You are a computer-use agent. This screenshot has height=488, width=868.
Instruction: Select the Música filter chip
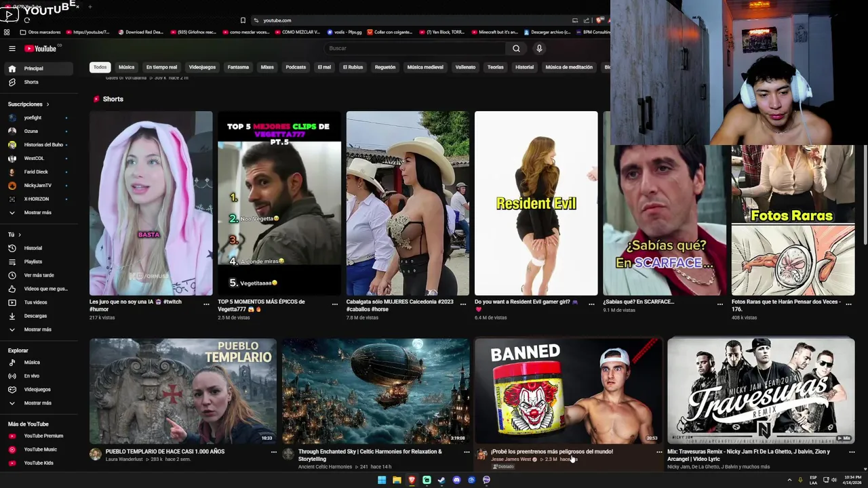pos(126,67)
